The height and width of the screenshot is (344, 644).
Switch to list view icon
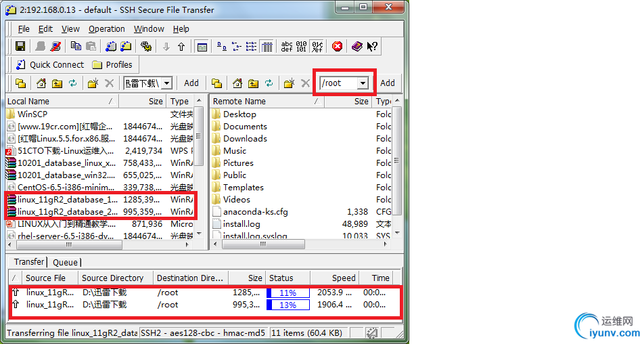[252, 47]
